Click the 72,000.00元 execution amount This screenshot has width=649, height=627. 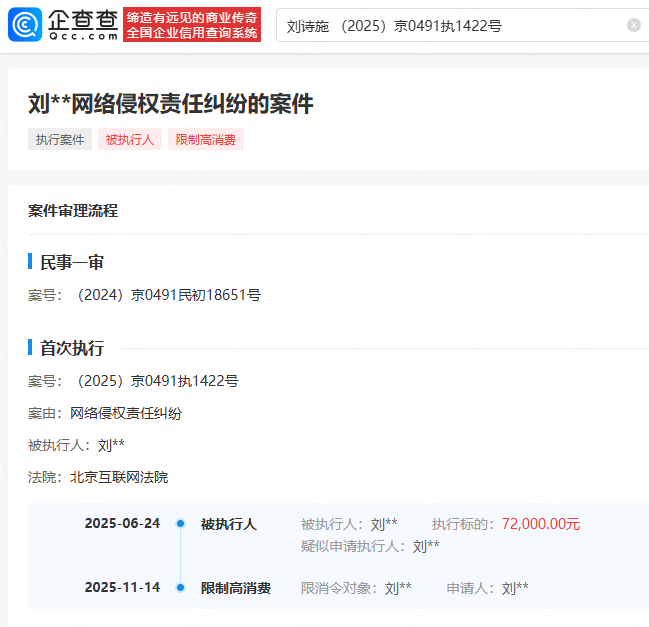tap(540, 524)
